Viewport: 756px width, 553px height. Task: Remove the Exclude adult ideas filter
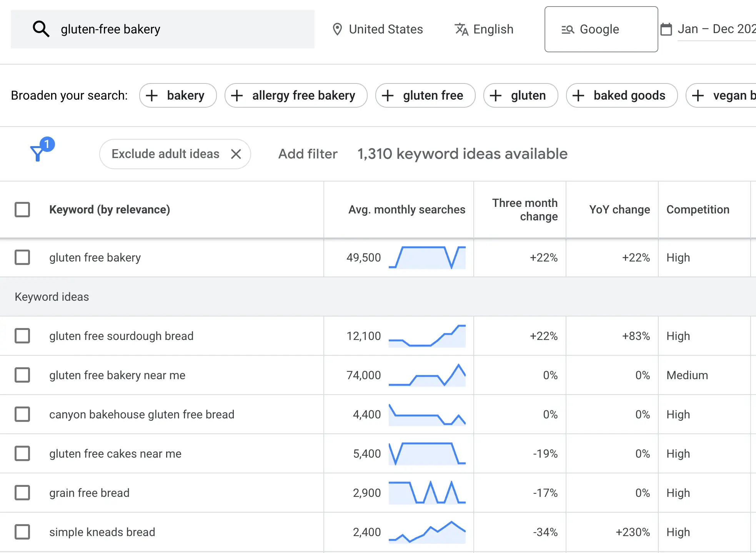point(236,154)
